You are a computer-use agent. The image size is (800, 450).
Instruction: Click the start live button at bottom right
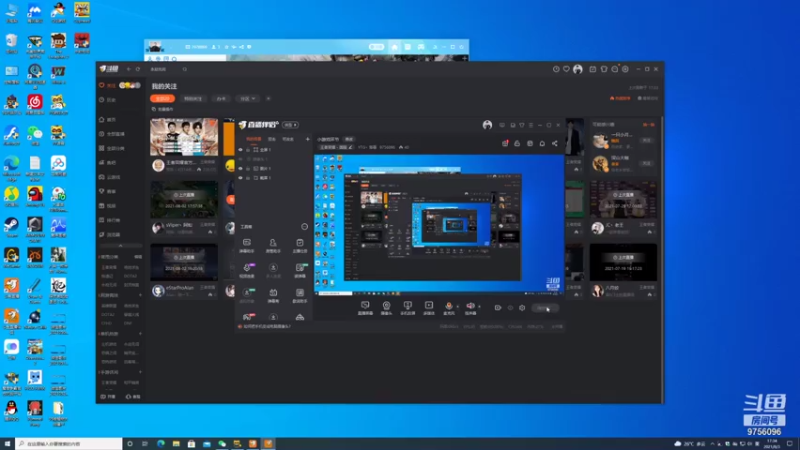click(545, 308)
